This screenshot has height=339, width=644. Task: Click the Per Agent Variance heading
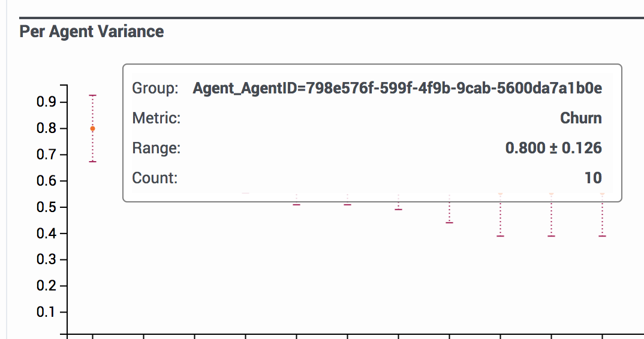[92, 32]
